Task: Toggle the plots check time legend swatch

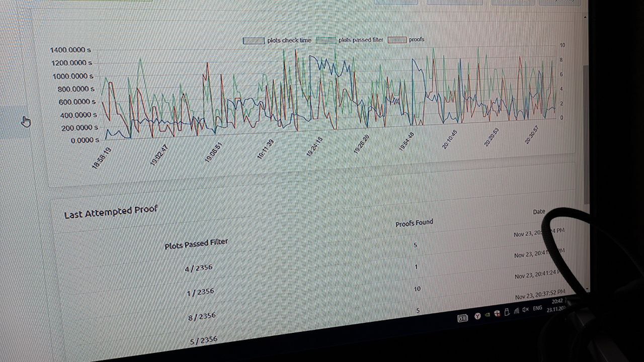Action: [254, 41]
